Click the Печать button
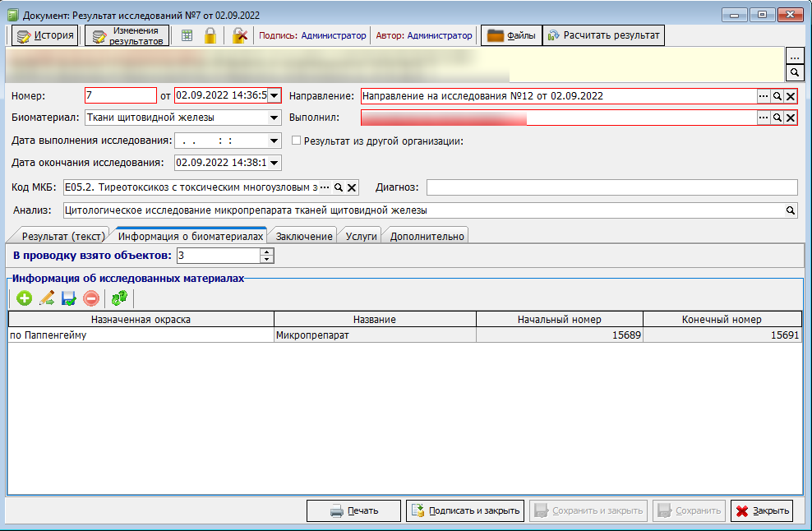 coord(354,510)
